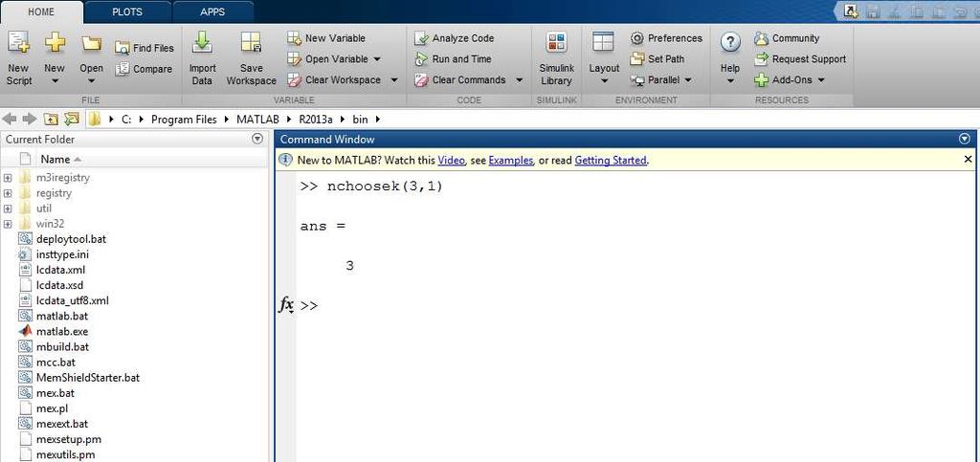Open Command Window actions menu
This screenshot has width=980, height=462.
pyautogui.click(x=965, y=140)
